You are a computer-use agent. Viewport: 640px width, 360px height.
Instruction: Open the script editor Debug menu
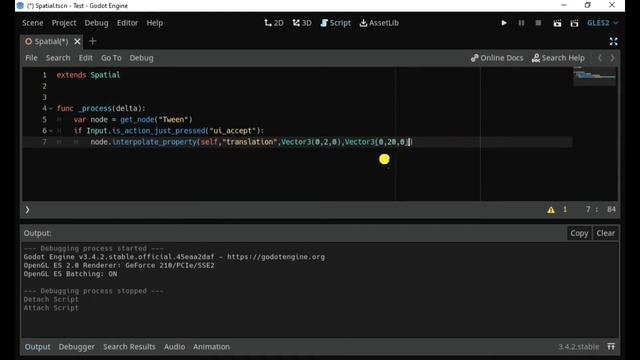point(142,58)
